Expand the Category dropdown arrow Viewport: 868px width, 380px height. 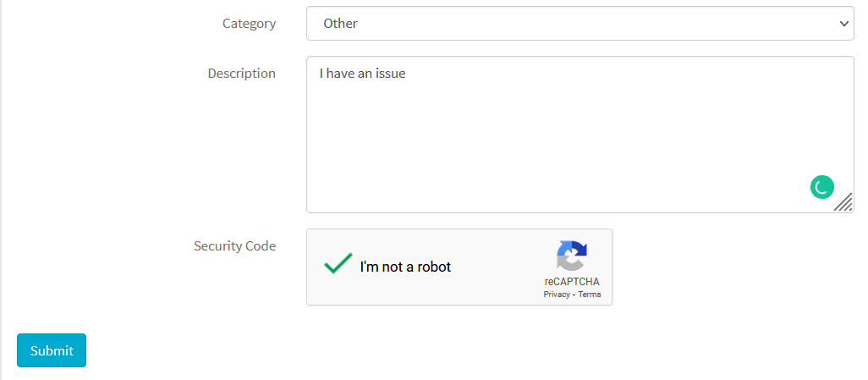(x=843, y=23)
